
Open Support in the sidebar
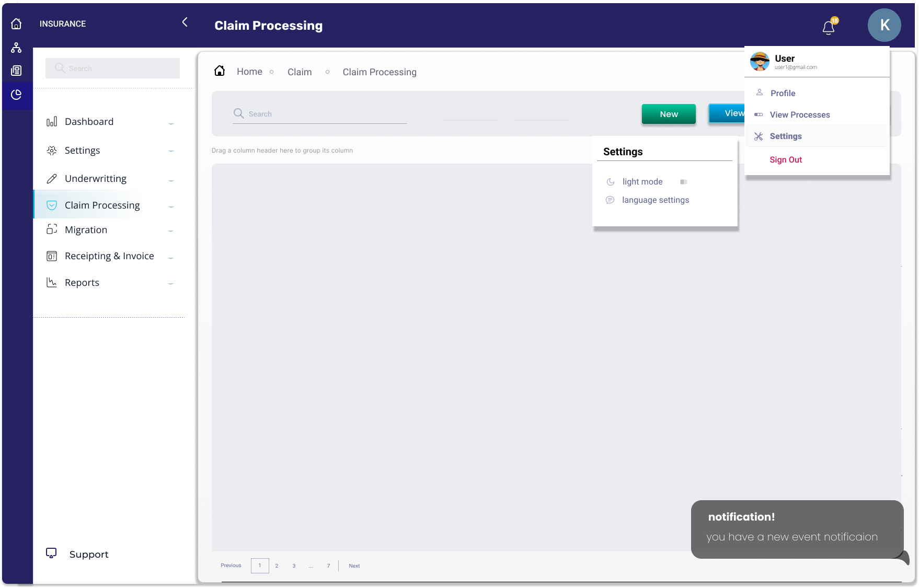pos(88,555)
